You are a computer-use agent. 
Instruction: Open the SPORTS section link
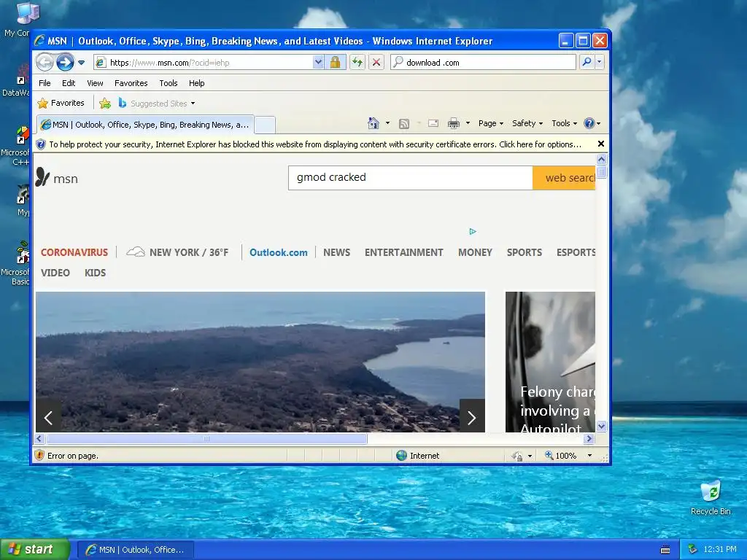525,252
